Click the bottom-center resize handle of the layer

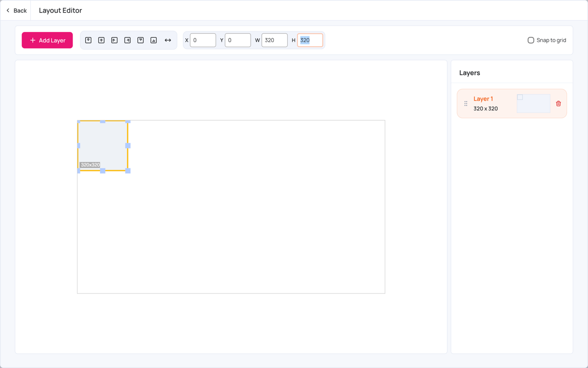click(x=103, y=171)
